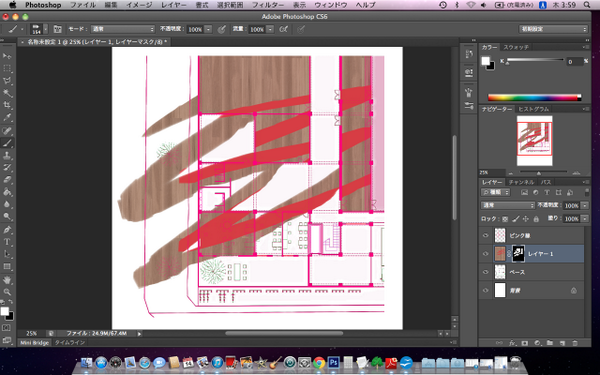Select the Hand tool

click(x=7, y=280)
